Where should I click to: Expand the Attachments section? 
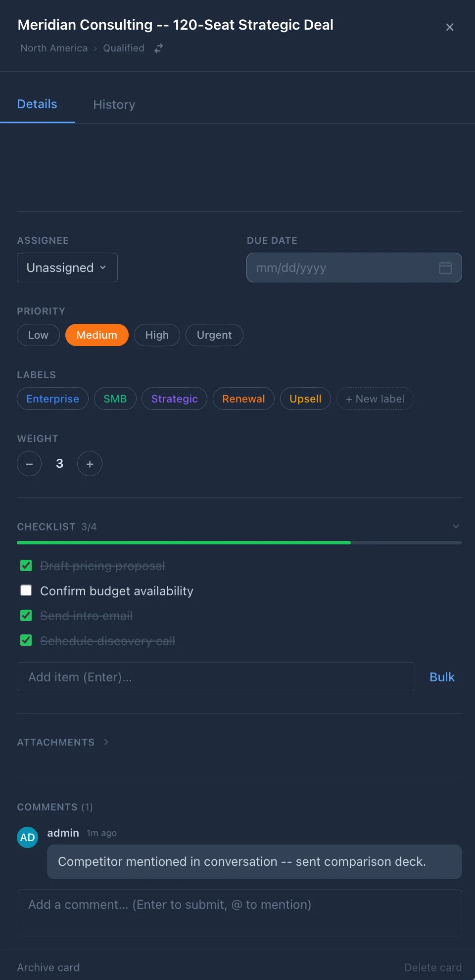click(106, 742)
